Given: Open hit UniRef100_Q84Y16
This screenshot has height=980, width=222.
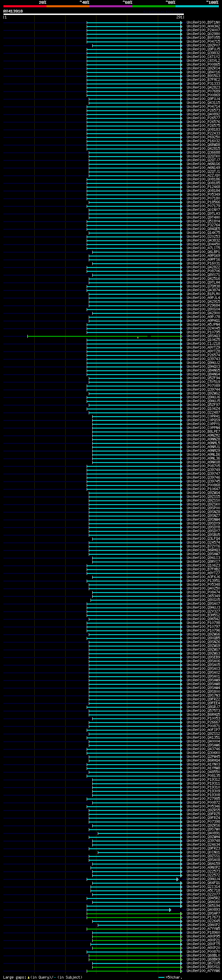Looking at the screenshot, I should (x=203, y=72).
